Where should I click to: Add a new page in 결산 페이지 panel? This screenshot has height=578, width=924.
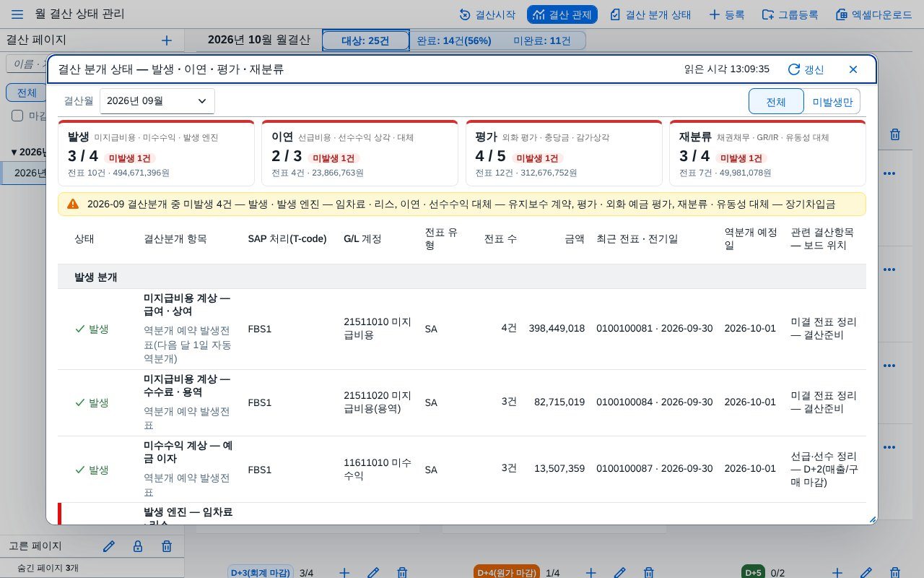click(x=167, y=40)
